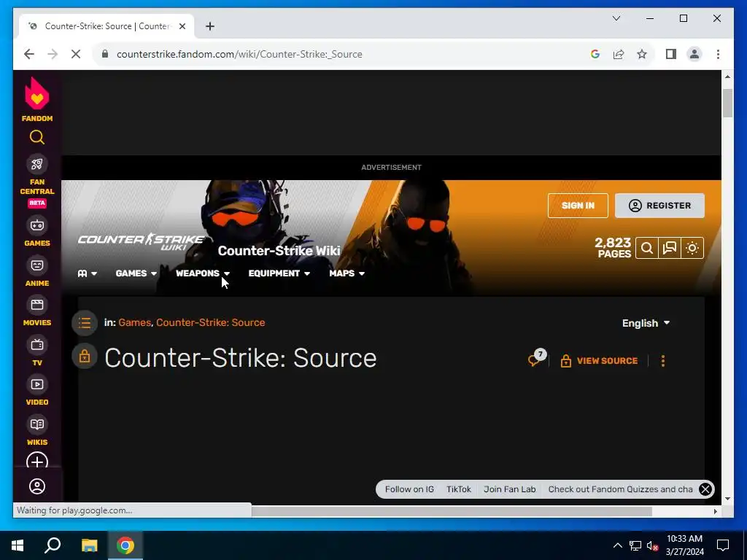Open the wiki Discuss icon
747x560 pixels.
tap(670, 248)
